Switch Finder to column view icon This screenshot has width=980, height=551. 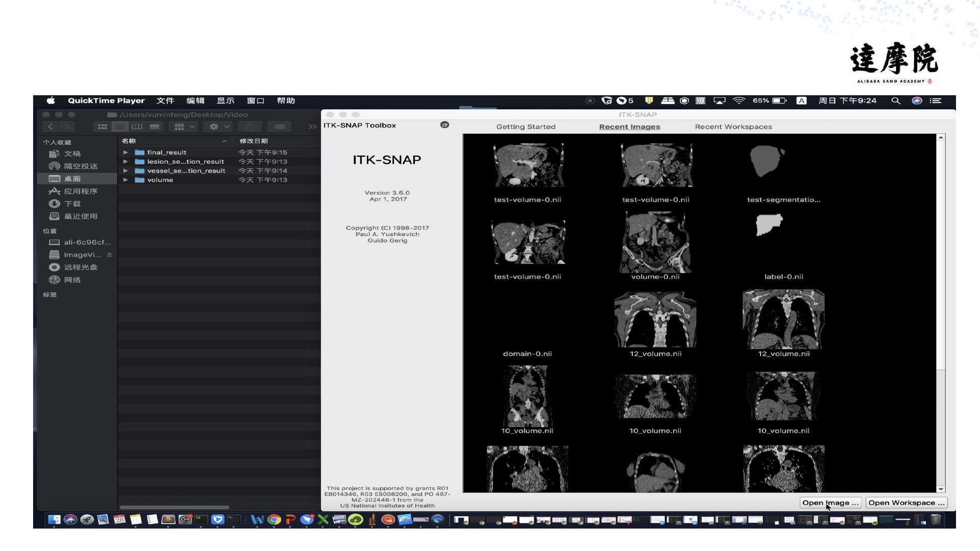click(x=137, y=127)
